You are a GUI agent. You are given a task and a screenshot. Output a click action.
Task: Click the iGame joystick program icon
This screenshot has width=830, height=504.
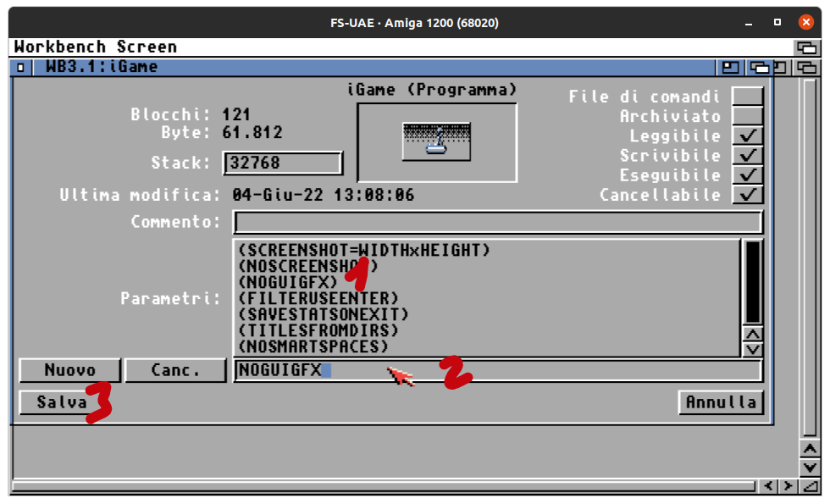436,141
